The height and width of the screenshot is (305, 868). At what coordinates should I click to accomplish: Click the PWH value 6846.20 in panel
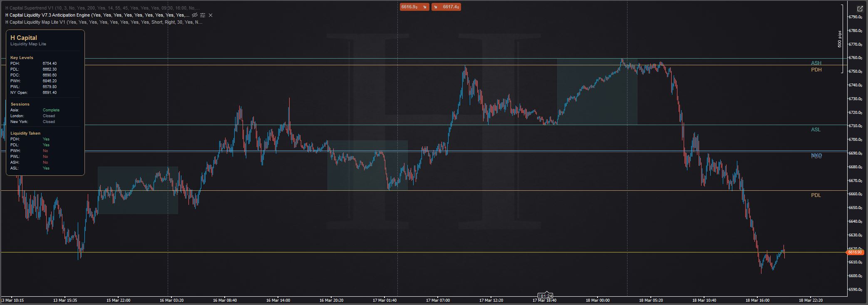(50, 81)
